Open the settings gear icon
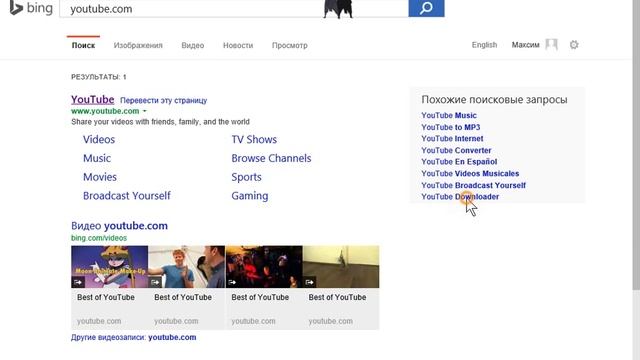Viewport: 640px width, 360px height. [574, 45]
